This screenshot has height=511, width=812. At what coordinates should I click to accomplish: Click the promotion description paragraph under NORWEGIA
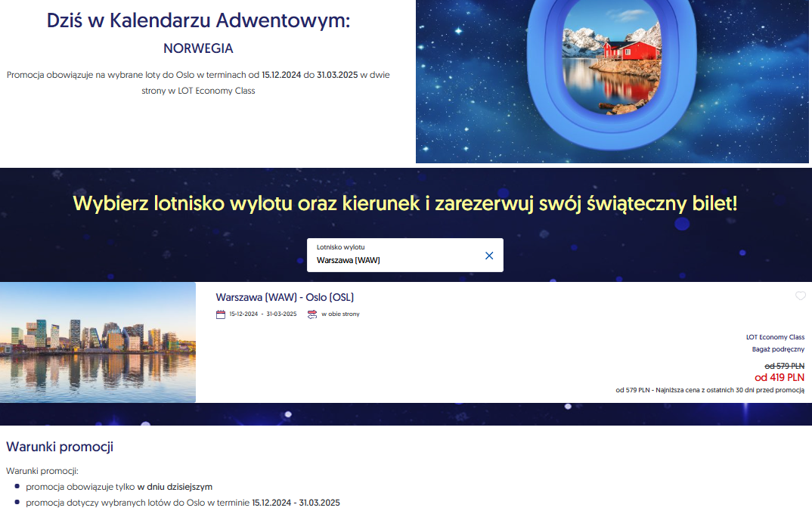pos(198,83)
